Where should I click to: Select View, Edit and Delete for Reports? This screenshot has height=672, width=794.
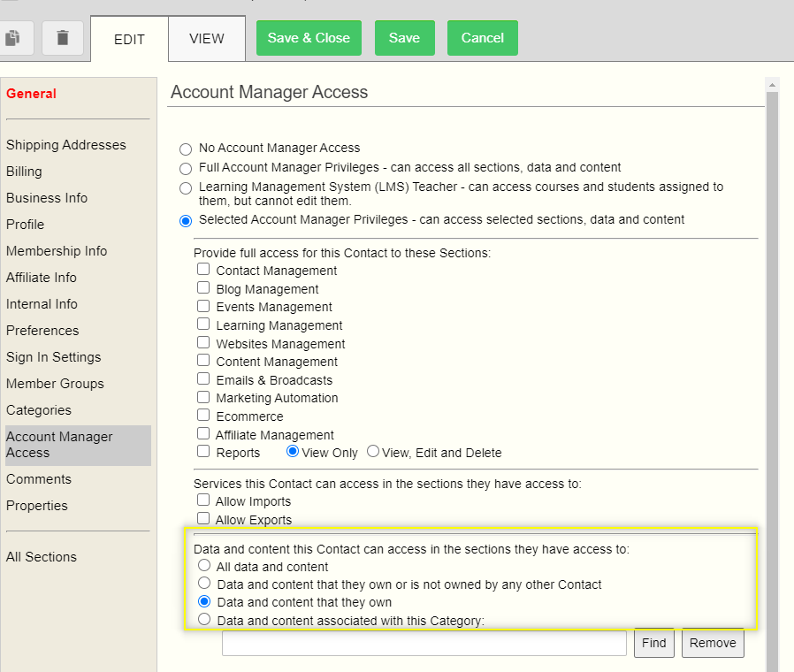click(x=373, y=451)
